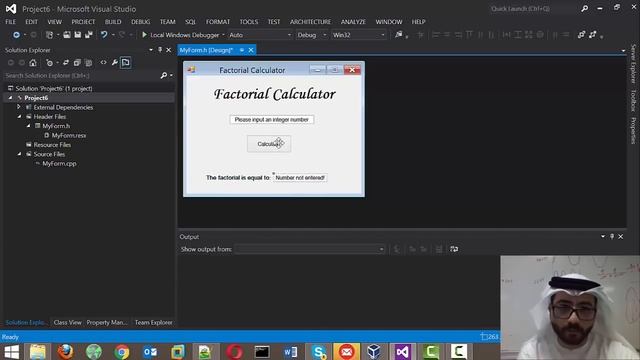The image size is (640, 360).
Task: Navigate backward with the blue circle arrow
Action: [16, 35]
